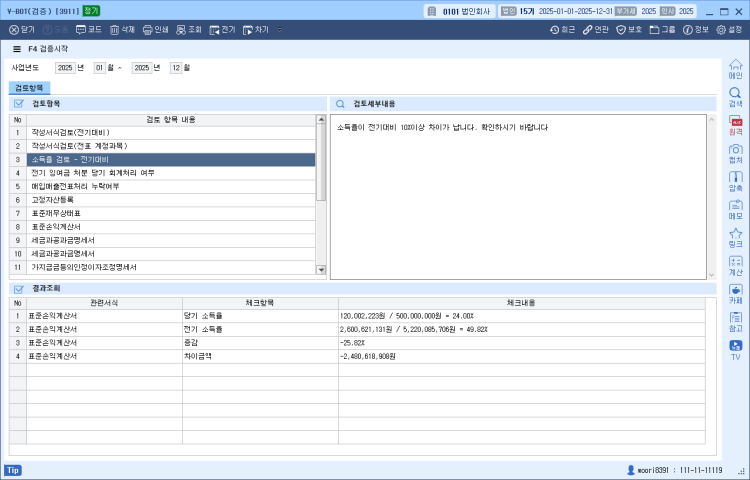
Task: Open the 연관 related menus icon
Action: 596,30
